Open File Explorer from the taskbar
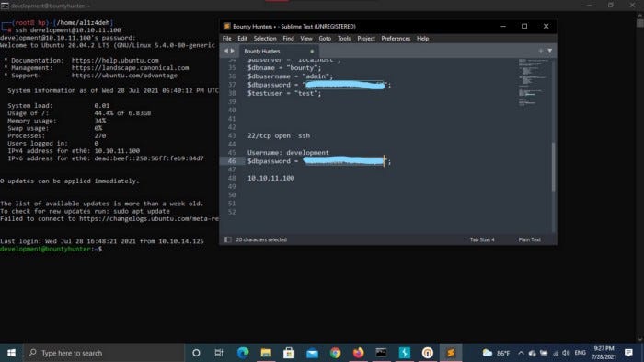This screenshot has width=644, height=362. point(266,353)
